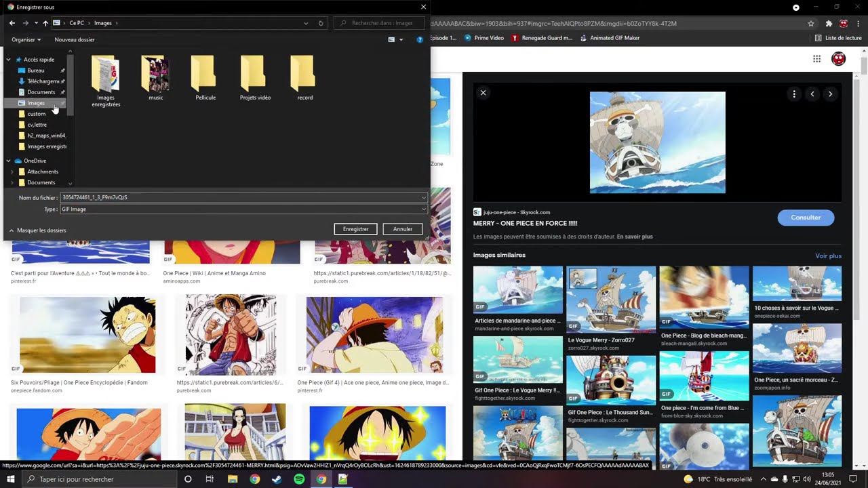Open File Explorer from the taskbar
The image size is (868, 488).
point(233,479)
